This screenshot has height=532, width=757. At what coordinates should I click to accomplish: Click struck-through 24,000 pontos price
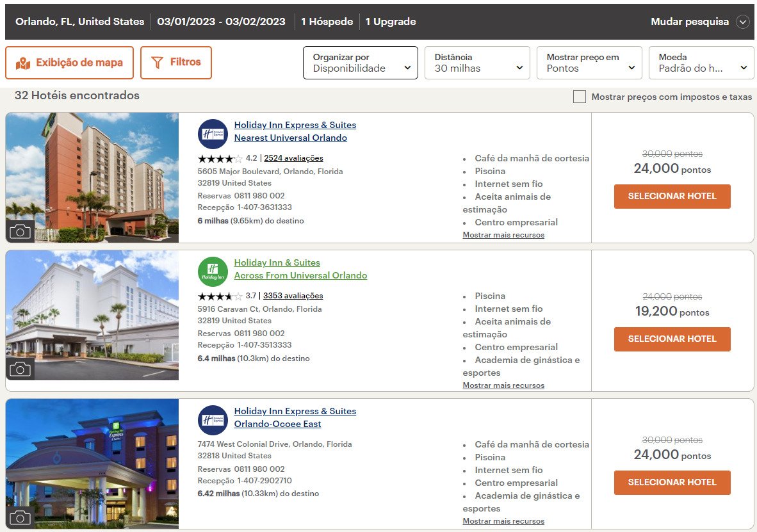tap(672, 297)
